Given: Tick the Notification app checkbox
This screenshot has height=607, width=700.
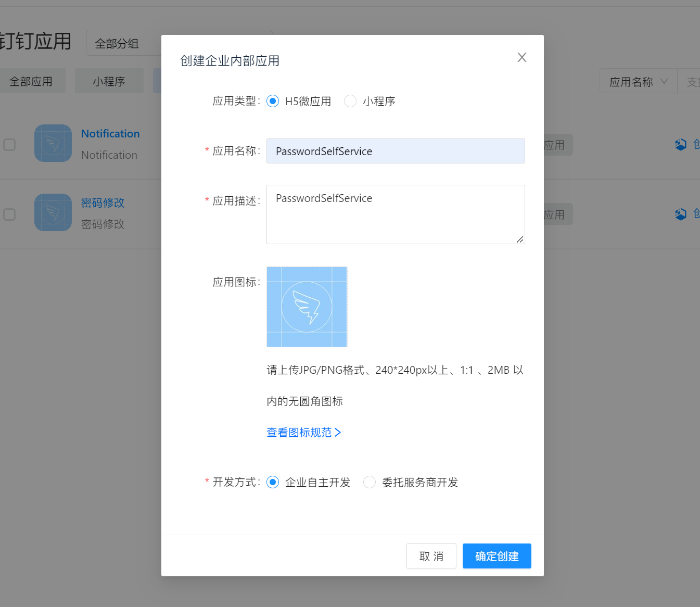Looking at the screenshot, I should (x=9, y=145).
